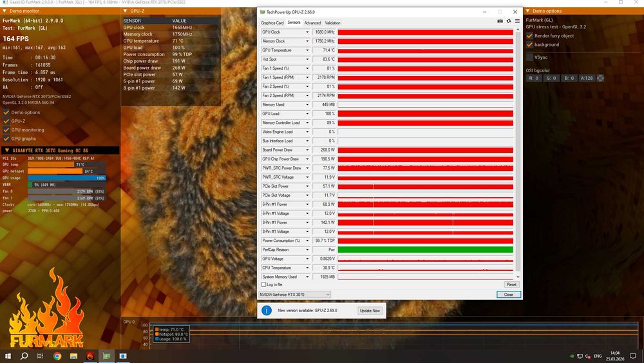Open the Fan 1 Speed (RPM) dropdown
This screenshot has height=363, width=644.
click(x=307, y=77)
